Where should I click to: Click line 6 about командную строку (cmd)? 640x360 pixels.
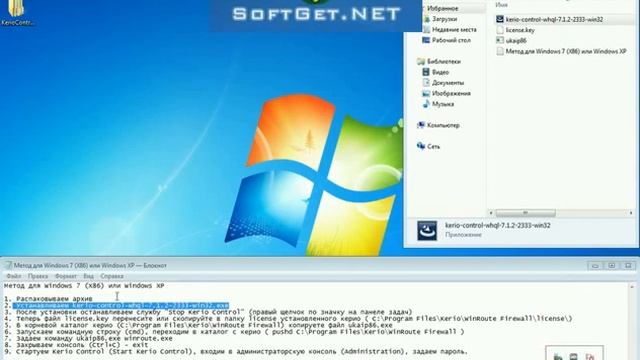point(234,332)
